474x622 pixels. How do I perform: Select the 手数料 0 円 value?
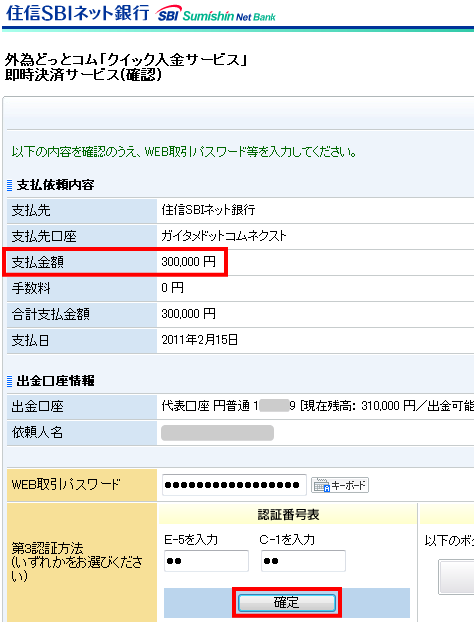[172, 288]
